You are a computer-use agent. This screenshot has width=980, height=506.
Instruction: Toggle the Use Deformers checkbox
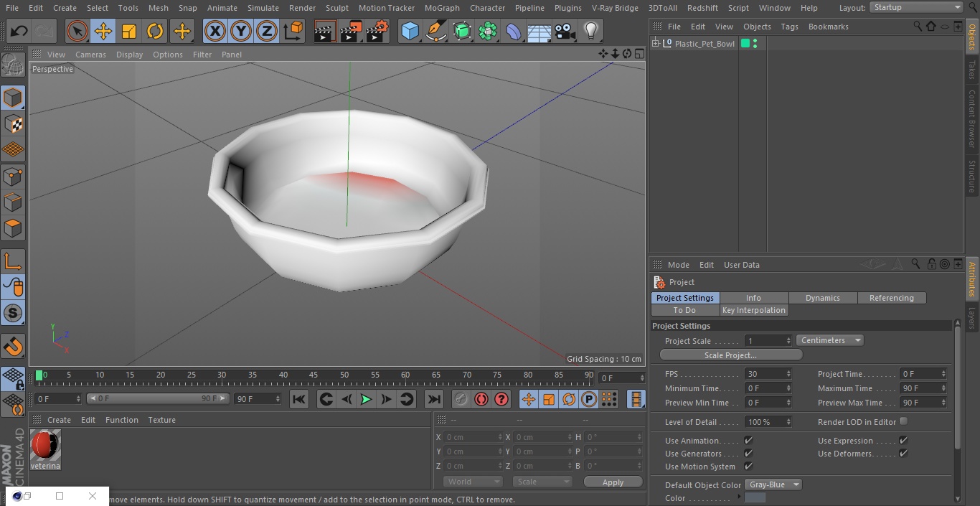point(903,453)
